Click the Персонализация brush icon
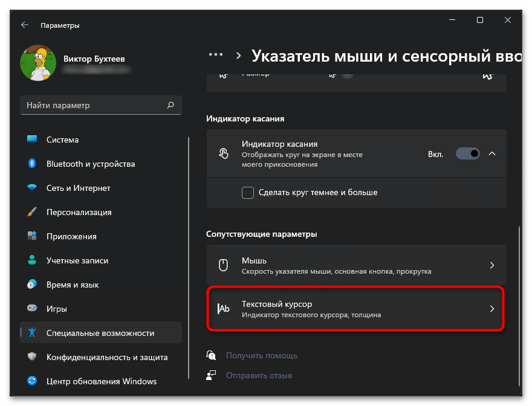The image size is (532, 406). [x=33, y=212]
